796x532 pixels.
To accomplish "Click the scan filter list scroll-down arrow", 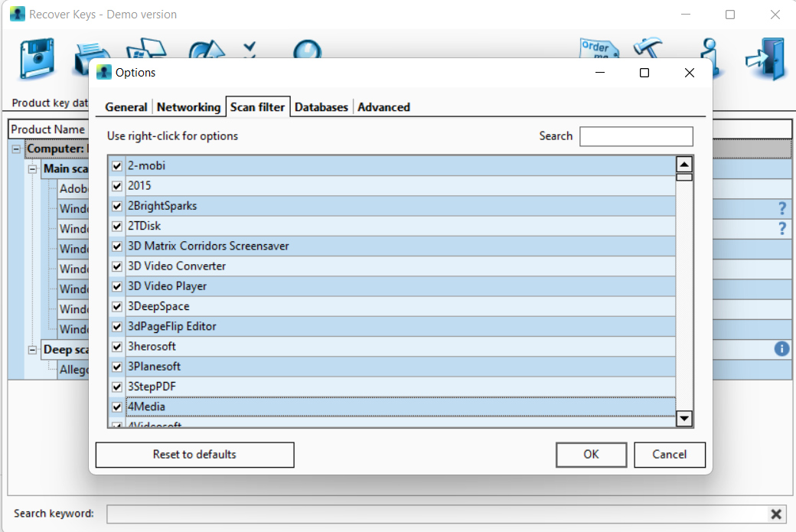I will (684, 418).
